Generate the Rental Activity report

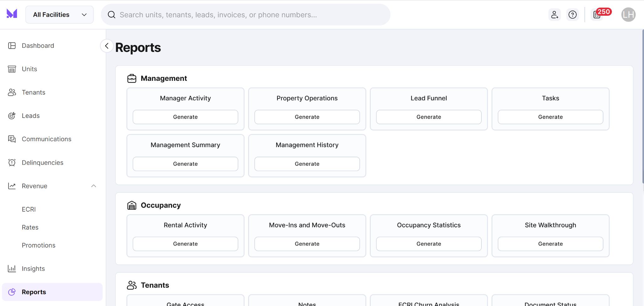click(x=186, y=244)
